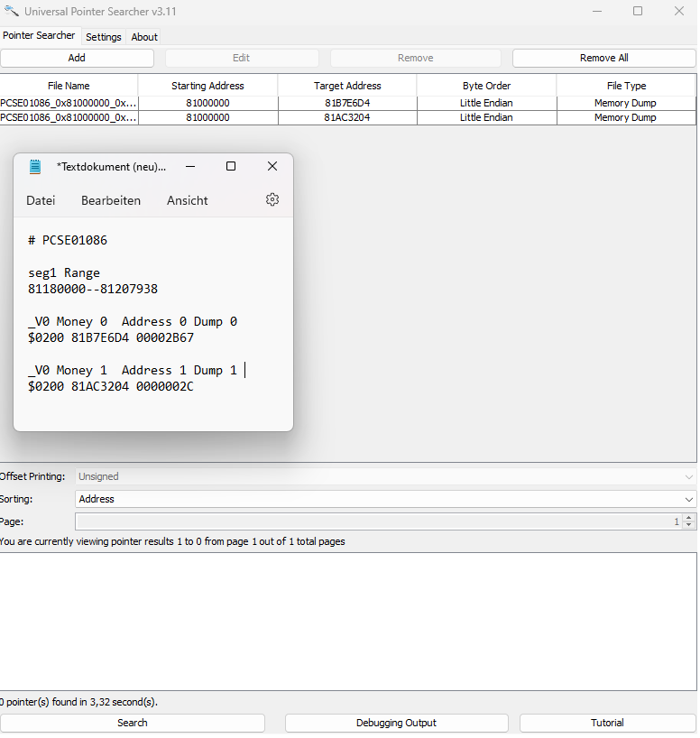
Task: Open the Tutorial
Action: pyautogui.click(x=607, y=723)
